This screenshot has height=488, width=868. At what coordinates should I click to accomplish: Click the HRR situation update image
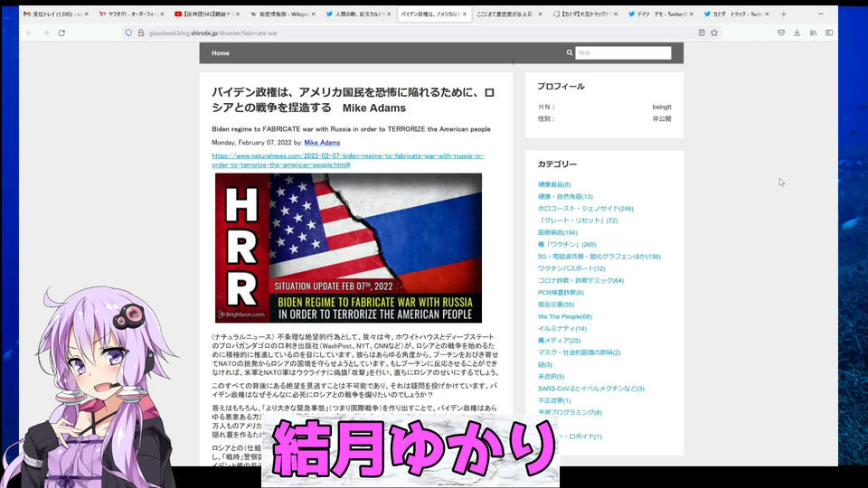point(348,248)
